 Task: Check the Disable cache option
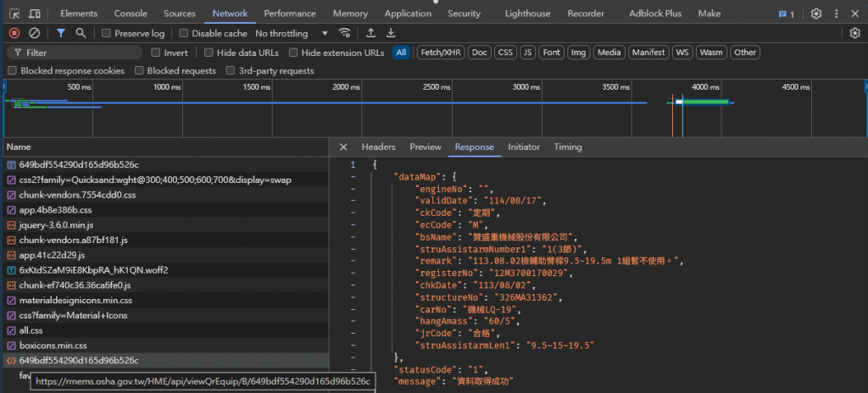[x=184, y=33]
